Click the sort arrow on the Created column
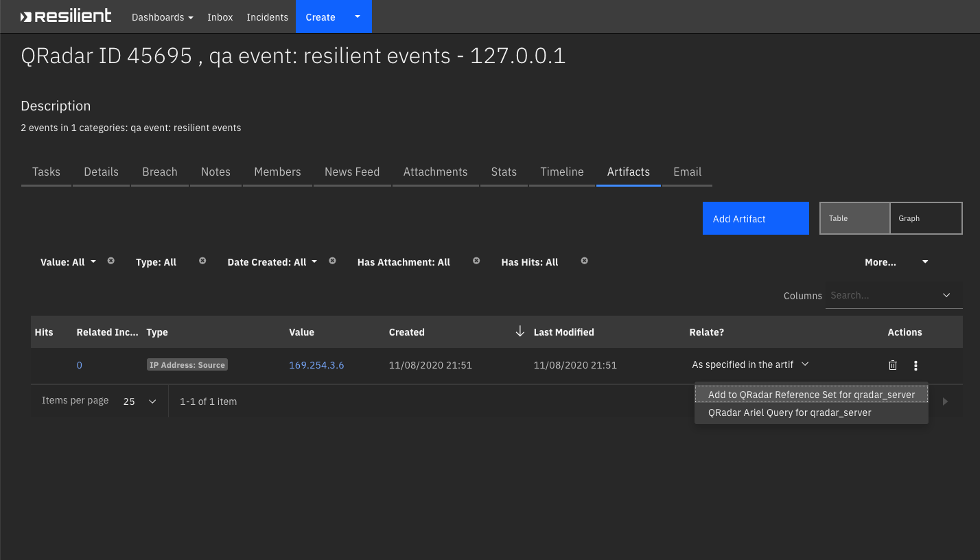Image resolution: width=980 pixels, height=560 pixels. tap(520, 331)
